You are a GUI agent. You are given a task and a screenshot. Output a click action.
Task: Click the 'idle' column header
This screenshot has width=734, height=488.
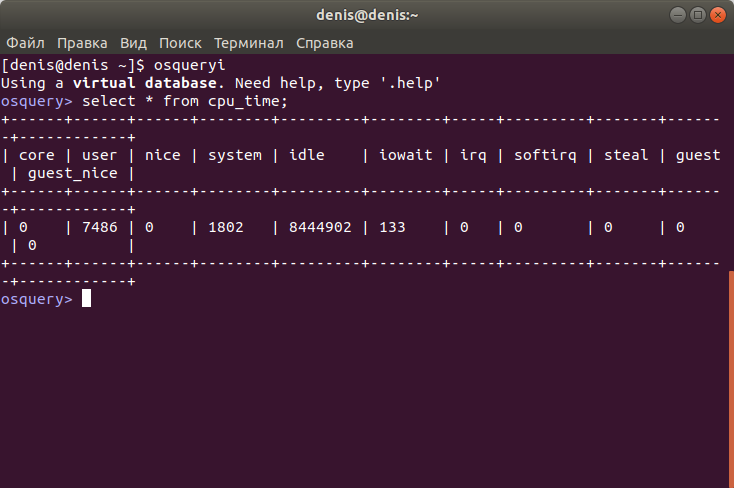(x=307, y=155)
